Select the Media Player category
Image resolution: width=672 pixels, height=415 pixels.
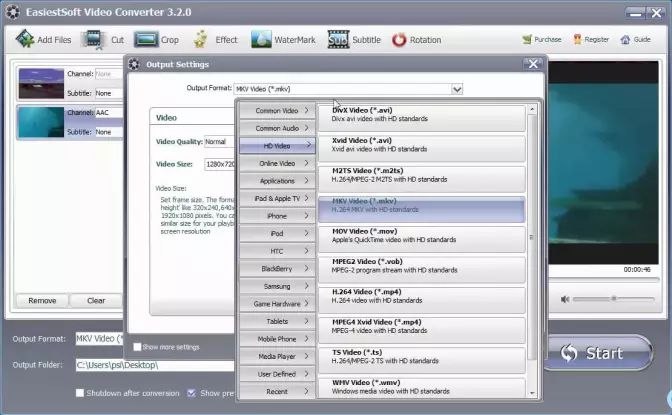click(277, 356)
